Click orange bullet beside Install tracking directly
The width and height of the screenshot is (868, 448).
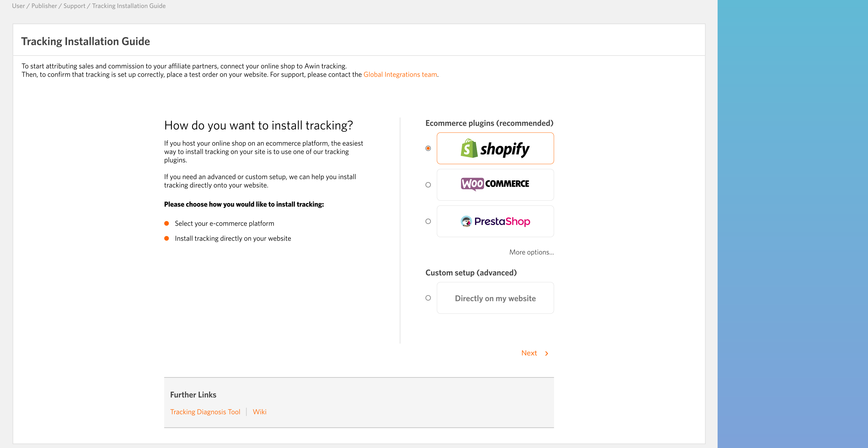pyautogui.click(x=166, y=238)
